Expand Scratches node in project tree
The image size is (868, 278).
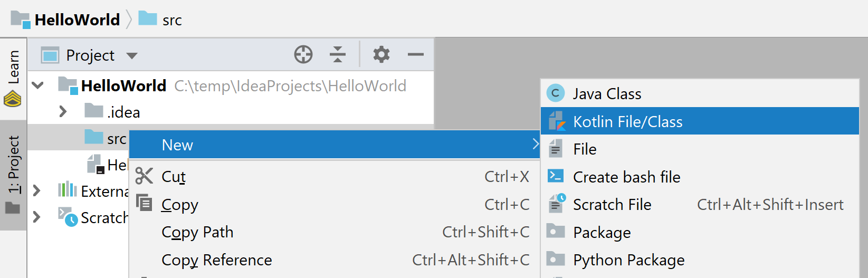(36, 217)
